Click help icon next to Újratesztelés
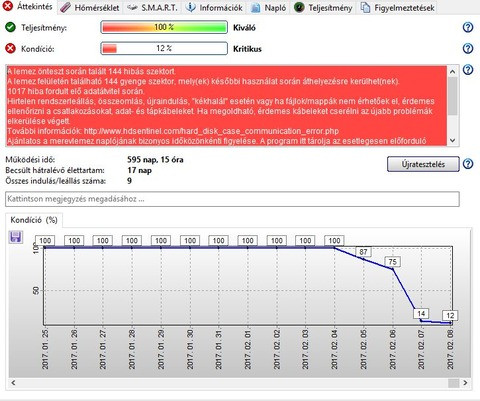This screenshot has height=401, width=480. pos(468,164)
